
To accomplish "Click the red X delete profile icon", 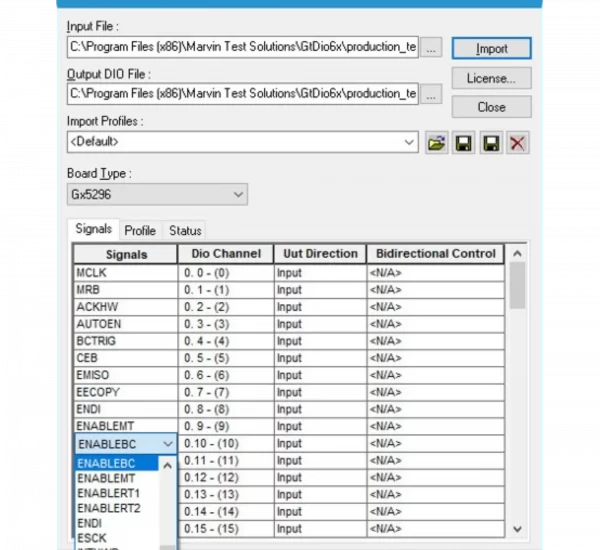I will point(517,144).
